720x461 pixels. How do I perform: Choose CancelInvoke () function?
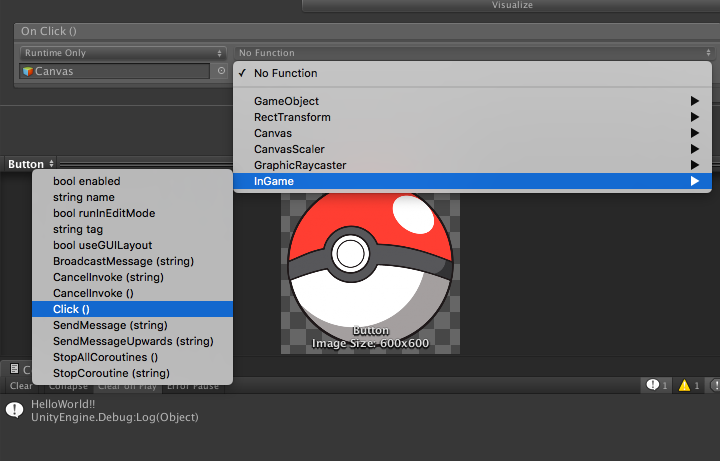point(132,293)
